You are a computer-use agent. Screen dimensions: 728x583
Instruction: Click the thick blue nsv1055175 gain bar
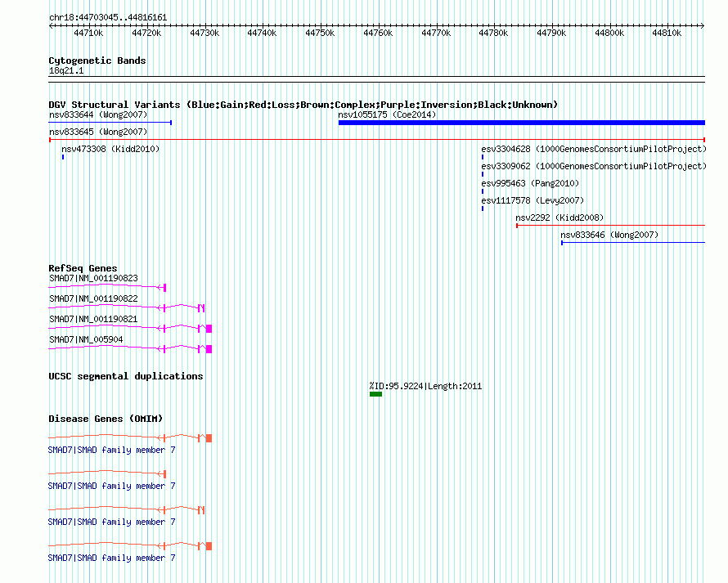pos(522,123)
